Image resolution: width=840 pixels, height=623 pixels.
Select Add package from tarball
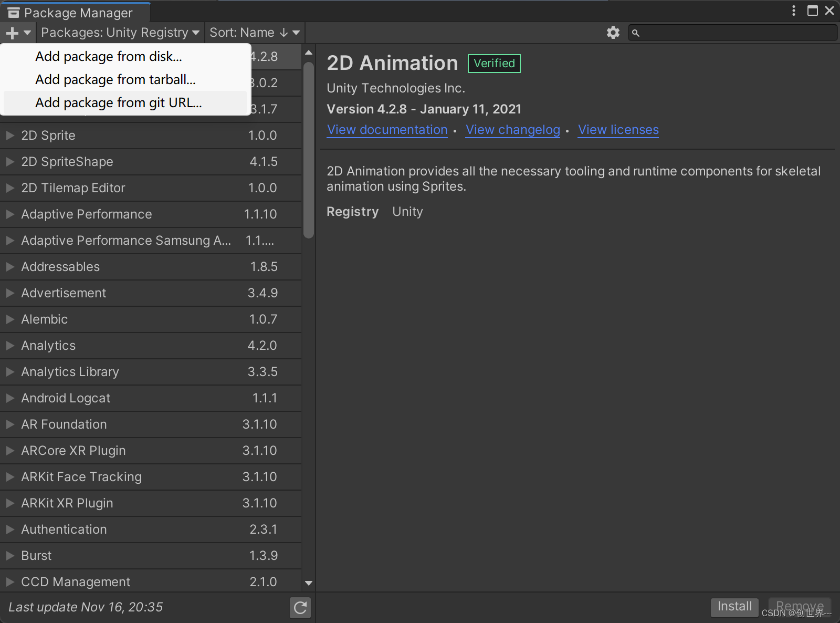pyautogui.click(x=115, y=79)
